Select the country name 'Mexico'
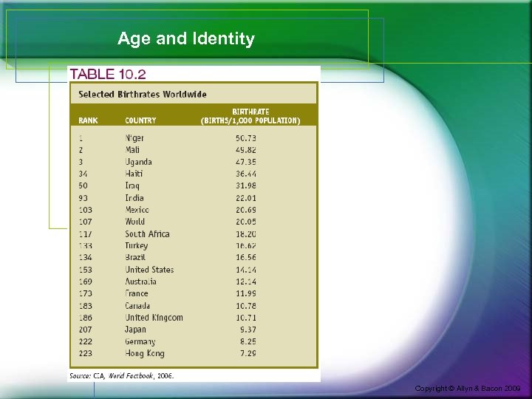Screen dimensions: 532x399 pyautogui.click(x=137, y=210)
